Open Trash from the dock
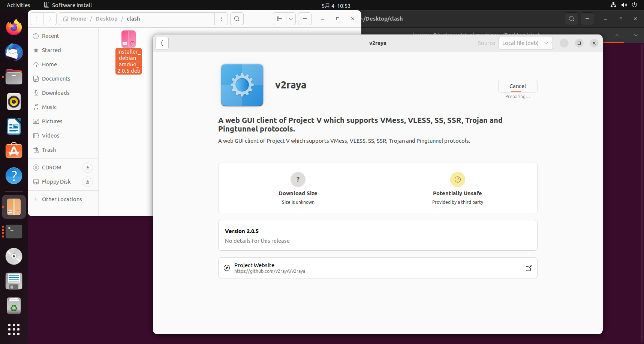The height and width of the screenshot is (344, 644). [14, 306]
